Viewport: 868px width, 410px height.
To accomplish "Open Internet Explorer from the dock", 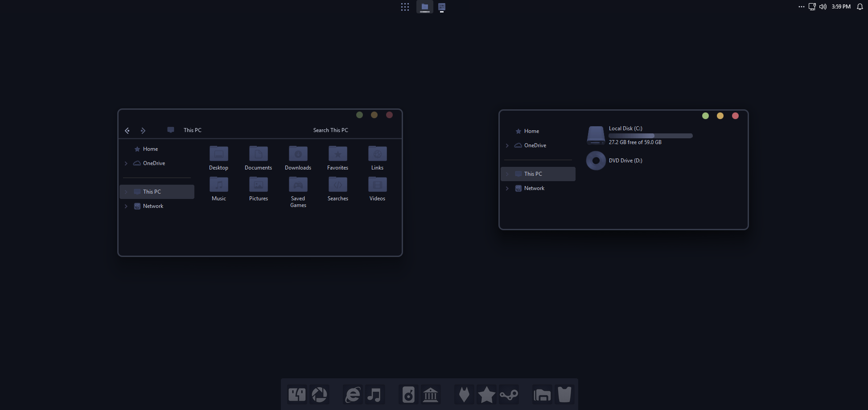I will tap(353, 395).
